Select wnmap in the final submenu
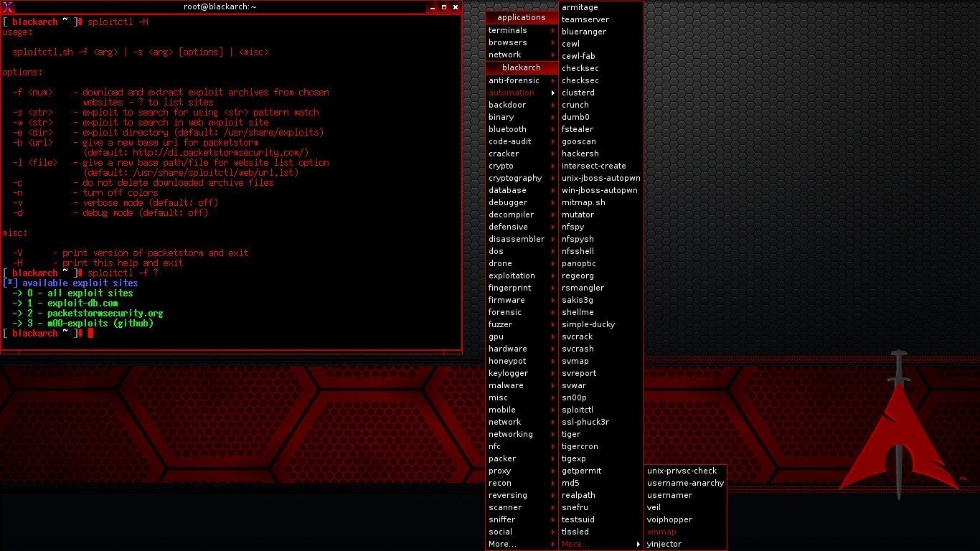 (660, 532)
